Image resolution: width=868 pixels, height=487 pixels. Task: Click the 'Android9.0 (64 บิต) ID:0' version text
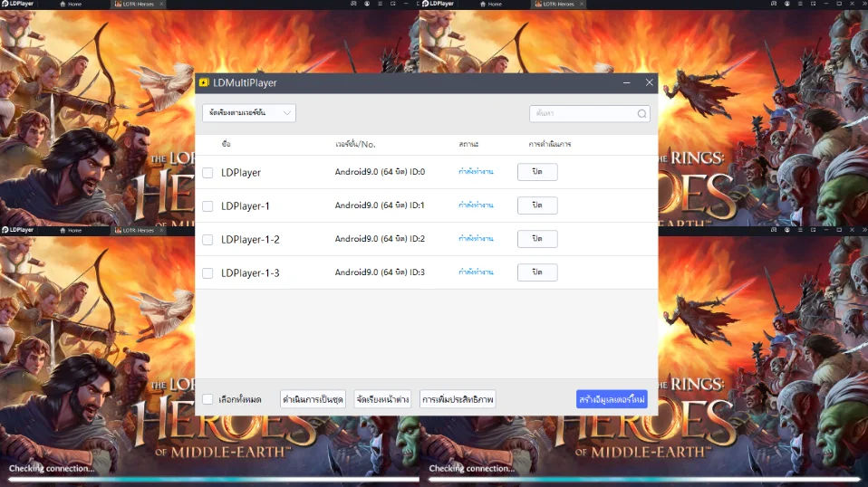(x=380, y=171)
